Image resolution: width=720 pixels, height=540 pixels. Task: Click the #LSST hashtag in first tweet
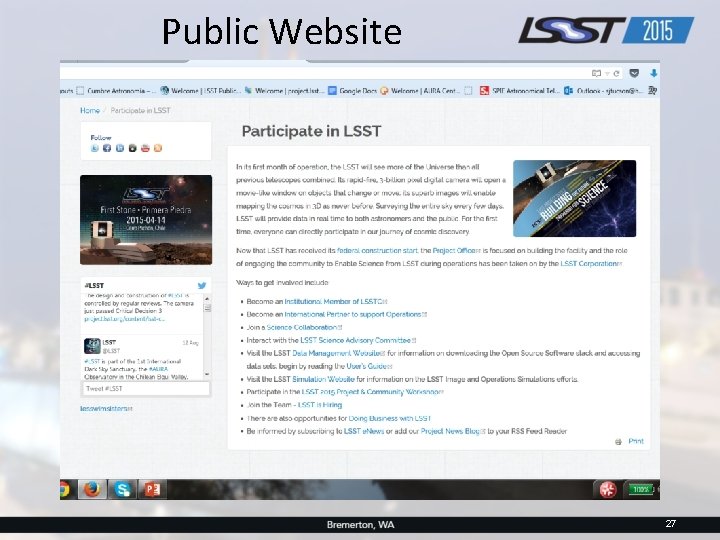175,295
